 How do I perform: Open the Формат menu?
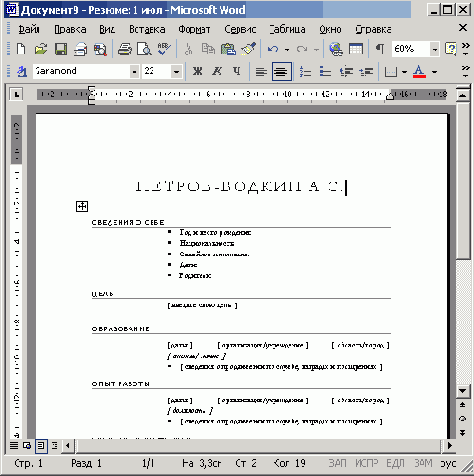pyautogui.click(x=194, y=29)
